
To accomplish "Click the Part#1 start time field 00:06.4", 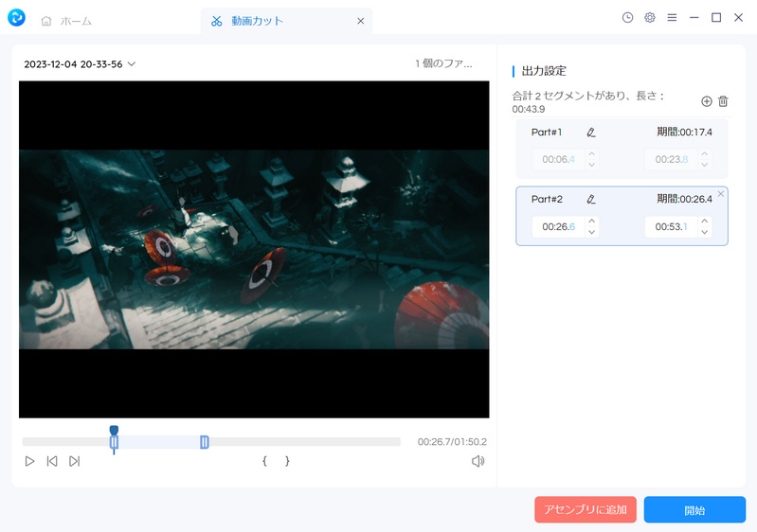I will [x=559, y=159].
